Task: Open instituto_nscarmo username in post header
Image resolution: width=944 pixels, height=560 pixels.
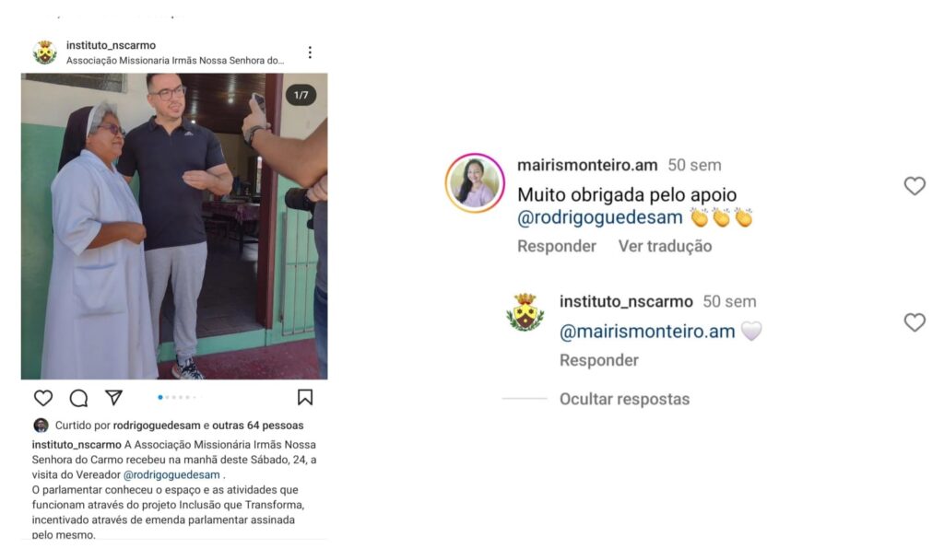Action: tap(111, 45)
